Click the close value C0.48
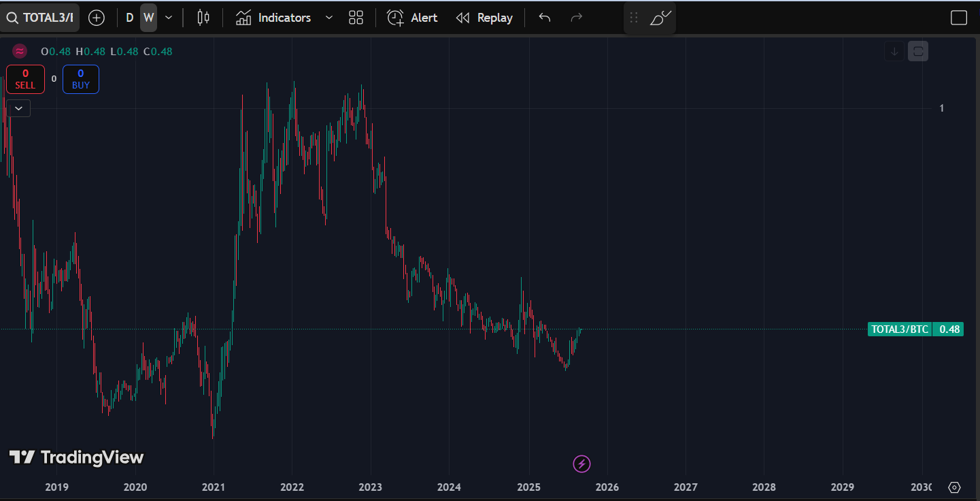This screenshot has height=501, width=980. pos(158,51)
